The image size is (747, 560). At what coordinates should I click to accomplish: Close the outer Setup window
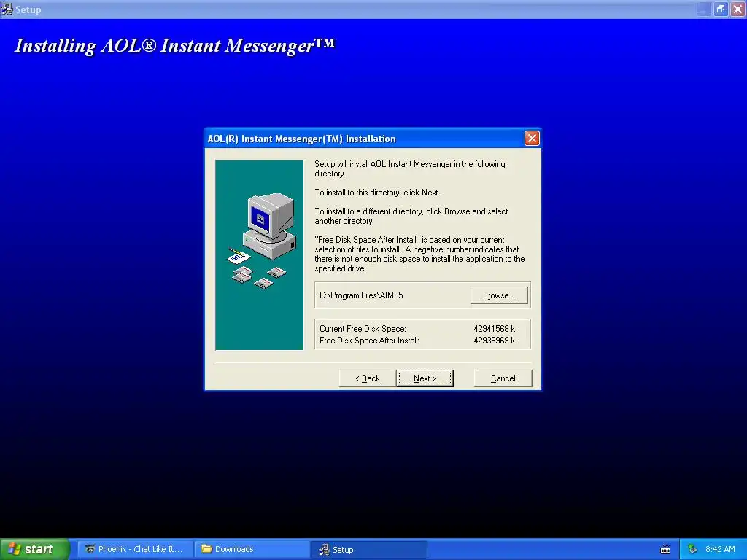coord(738,9)
